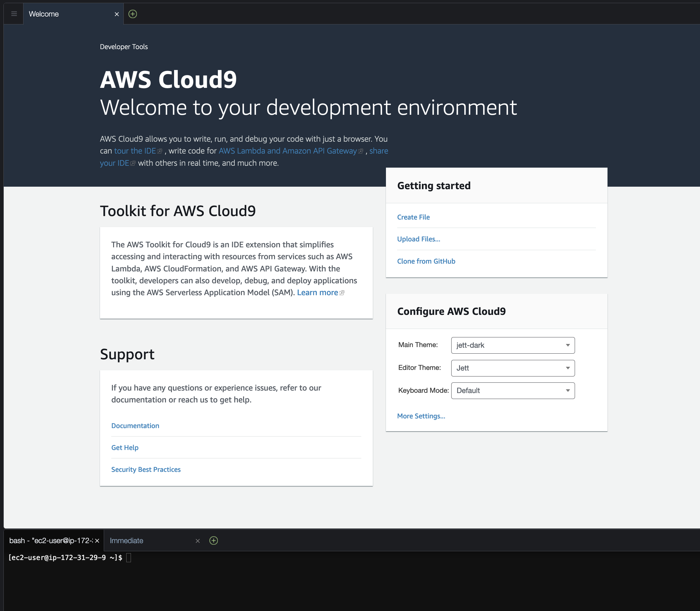Expand the Editor Theme dropdown showing Jett

coord(513,368)
